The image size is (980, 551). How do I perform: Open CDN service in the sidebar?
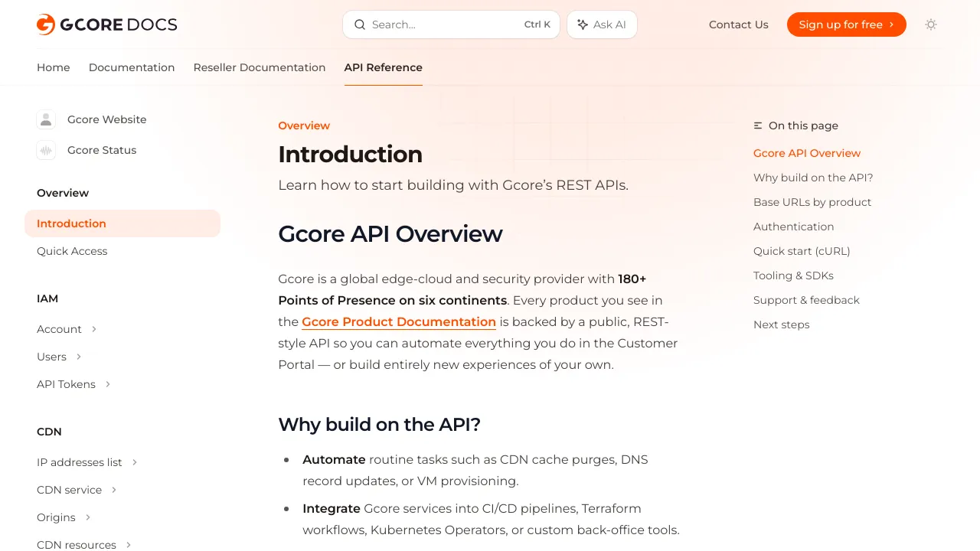[x=69, y=490]
